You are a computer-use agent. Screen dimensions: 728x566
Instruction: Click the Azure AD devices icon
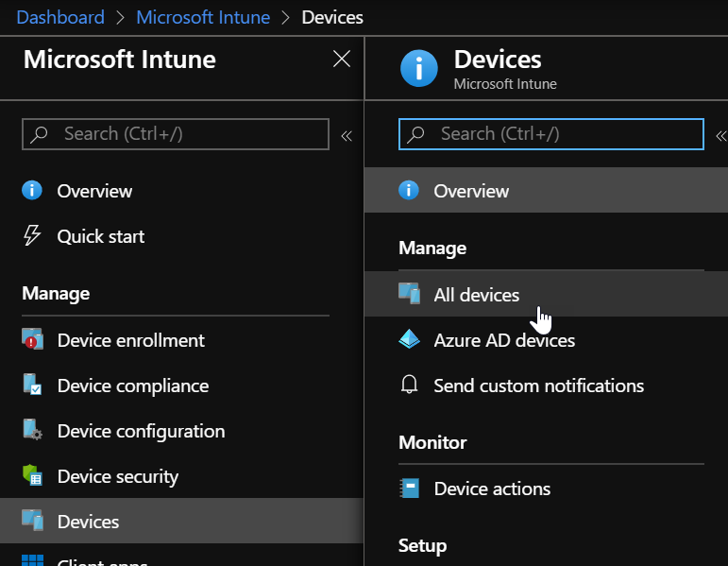pyautogui.click(x=409, y=340)
